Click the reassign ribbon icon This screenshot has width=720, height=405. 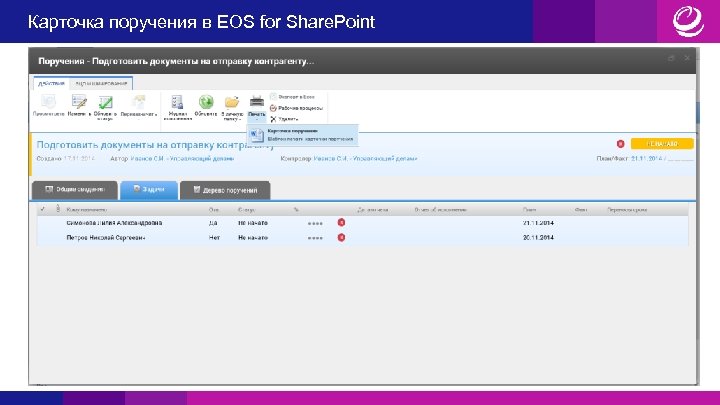[x=138, y=101]
